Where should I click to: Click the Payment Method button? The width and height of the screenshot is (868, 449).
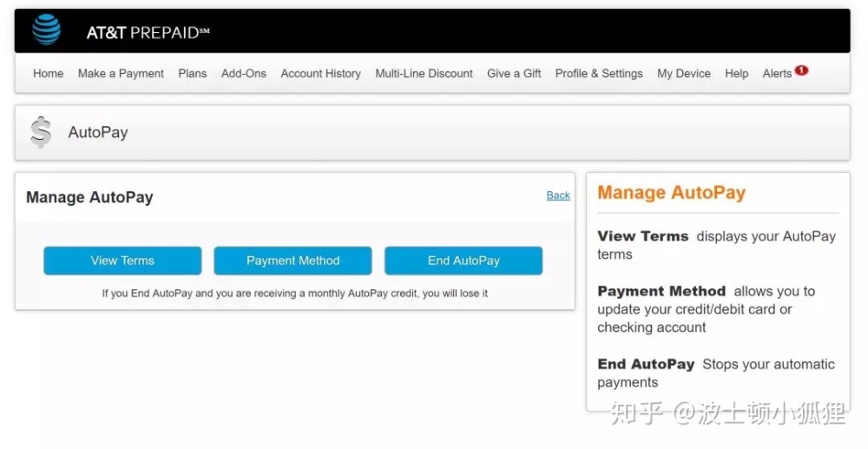[293, 261]
